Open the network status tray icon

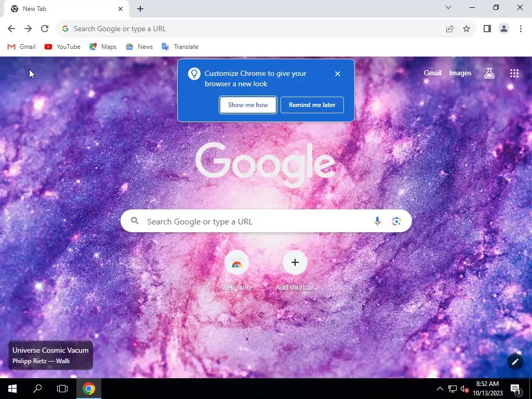point(453,389)
